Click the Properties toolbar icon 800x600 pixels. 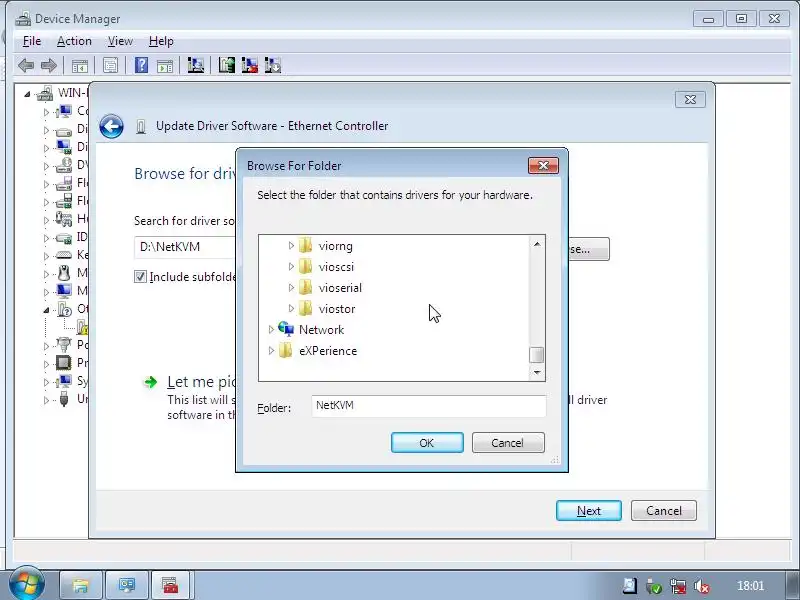[x=110, y=65]
